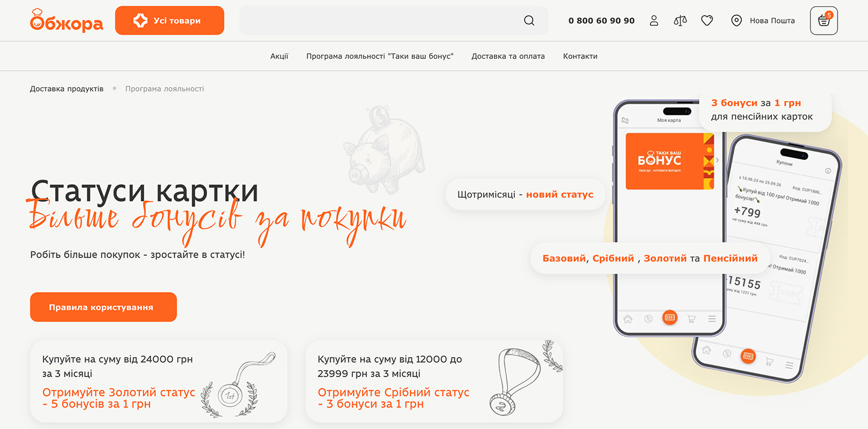Click the orange Таки ваш бонус card image
868x429 pixels.
click(x=670, y=161)
